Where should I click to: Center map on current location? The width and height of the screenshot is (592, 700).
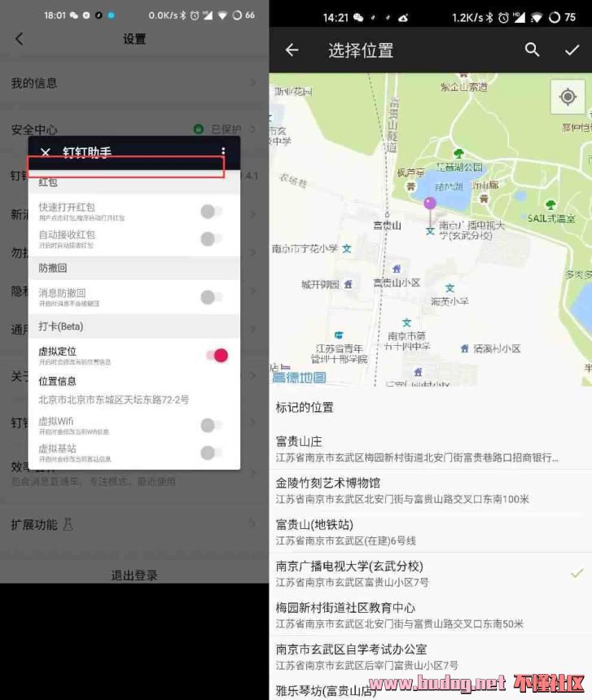click(x=568, y=97)
